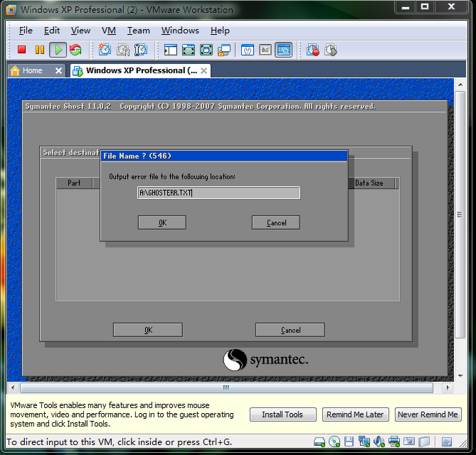Click Cancel in Select destination dialog
Image resolution: width=476 pixels, height=455 pixels.
pos(290,330)
